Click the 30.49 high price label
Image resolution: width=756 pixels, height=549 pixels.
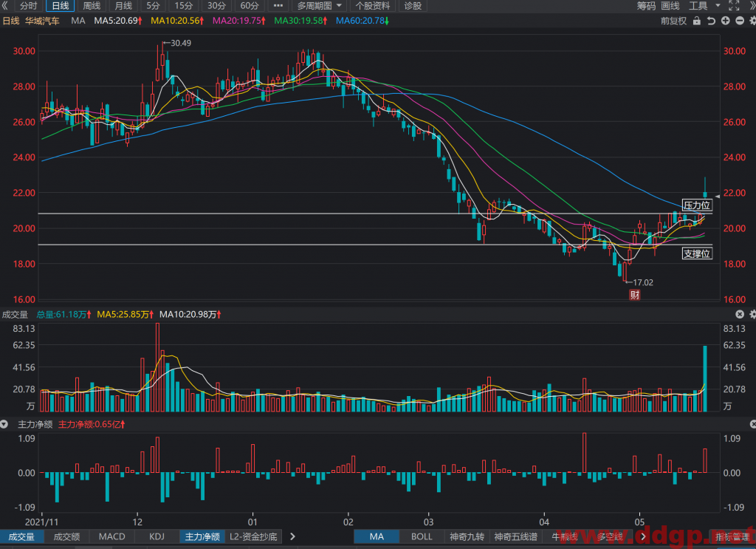point(180,43)
